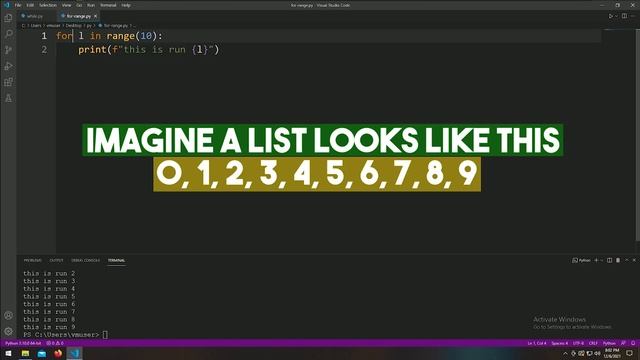The height and width of the screenshot is (360, 640).
Task: Click line number 2 in the gutter
Action: click(x=44, y=50)
